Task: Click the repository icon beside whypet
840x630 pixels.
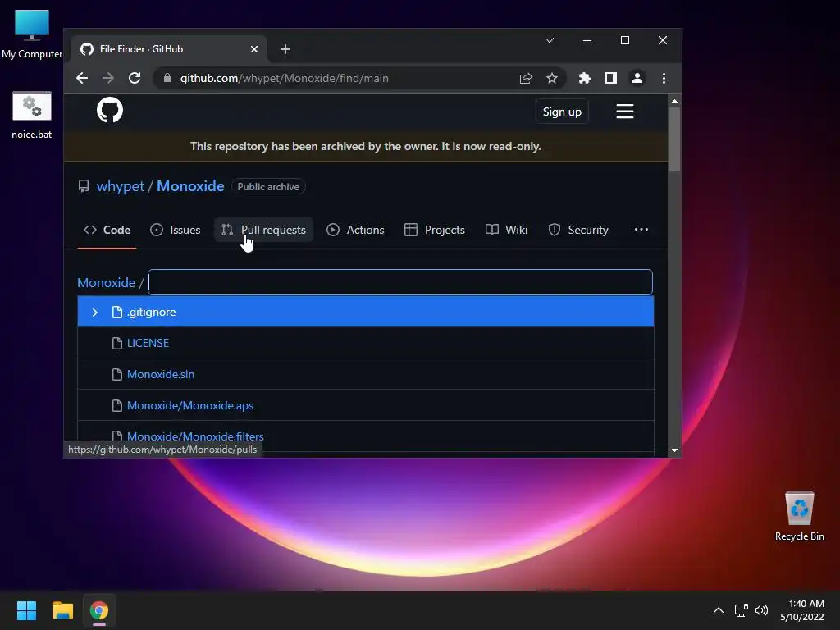Action: pos(84,186)
